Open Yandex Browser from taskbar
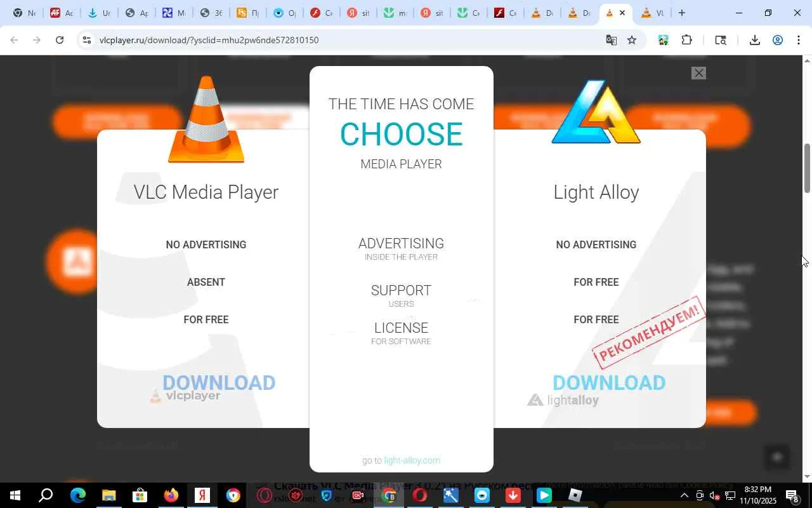812x508 pixels. coord(202,495)
